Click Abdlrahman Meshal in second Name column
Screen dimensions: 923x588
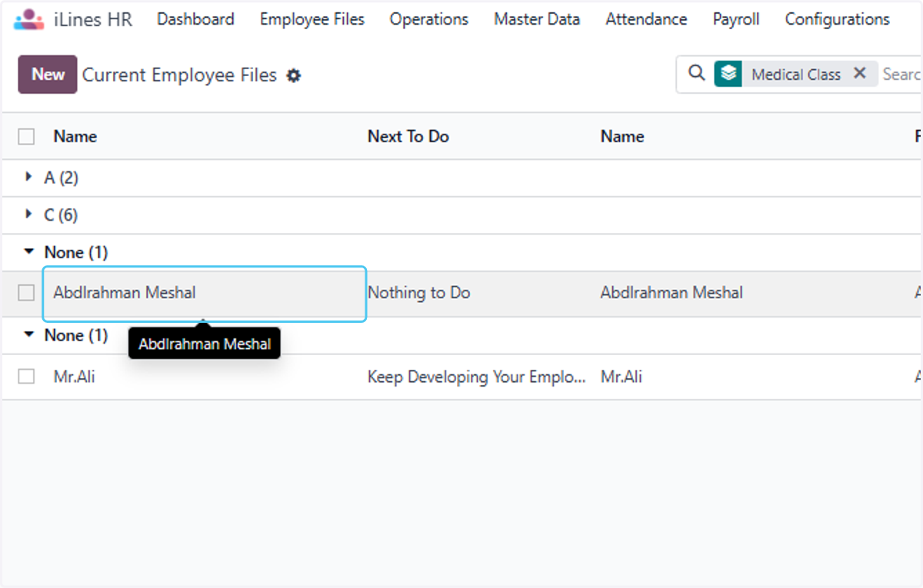671,293
